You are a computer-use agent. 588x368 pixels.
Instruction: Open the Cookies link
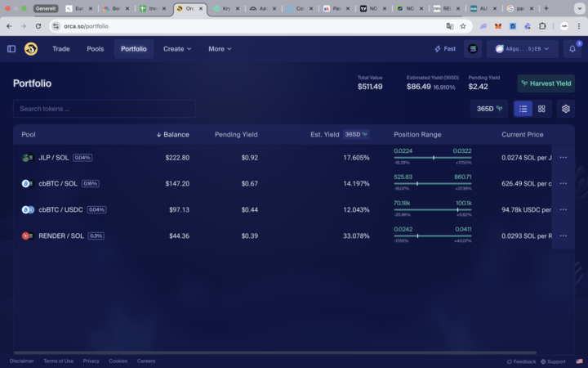click(x=118, y=361)
